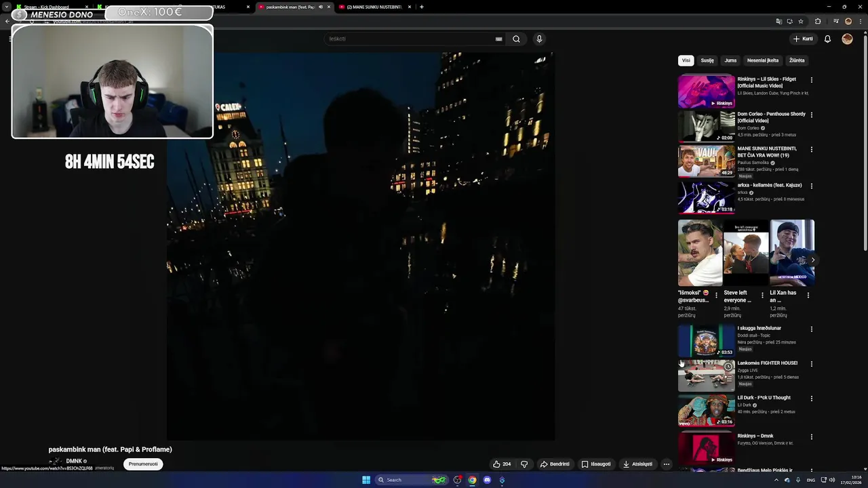868x488 pixels.
Task: Open the Išmoksi Shorts thumbnail
Action: 700,253
